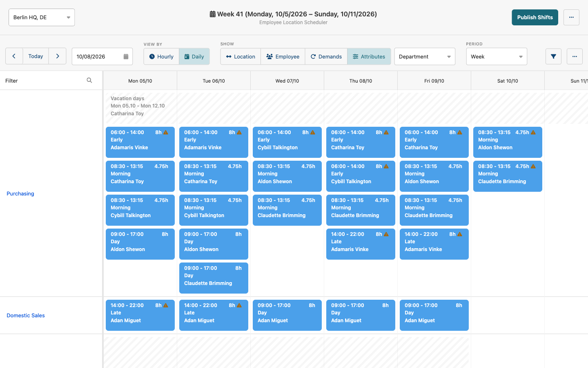Click the search magnifier in Filter box

click(89, 81)
